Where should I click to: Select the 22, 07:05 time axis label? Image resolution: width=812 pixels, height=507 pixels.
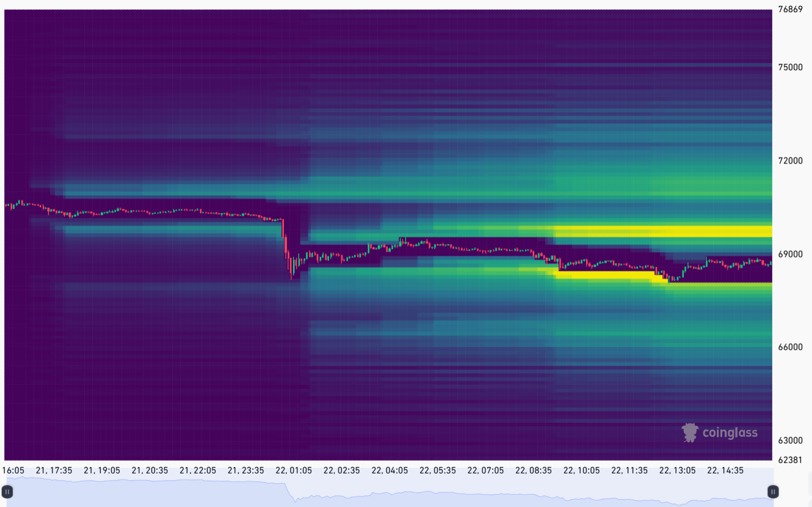485,470
